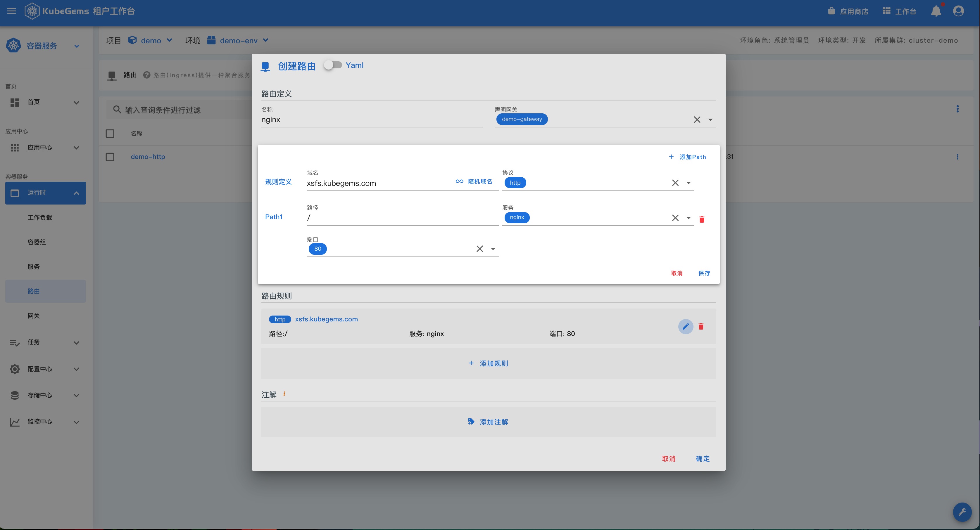Open the notifications bell
This screenshot has width=980, height=530.
[936, 11]
